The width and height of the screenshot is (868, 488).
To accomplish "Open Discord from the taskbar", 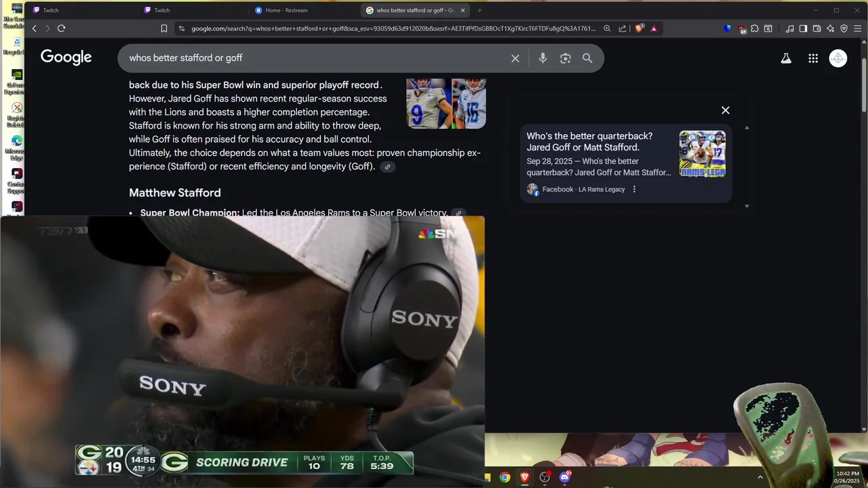I will (x=565, y=477).
